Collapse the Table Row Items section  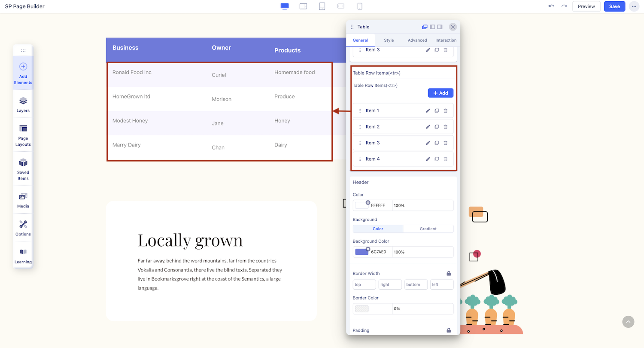(x=377, y=73)
